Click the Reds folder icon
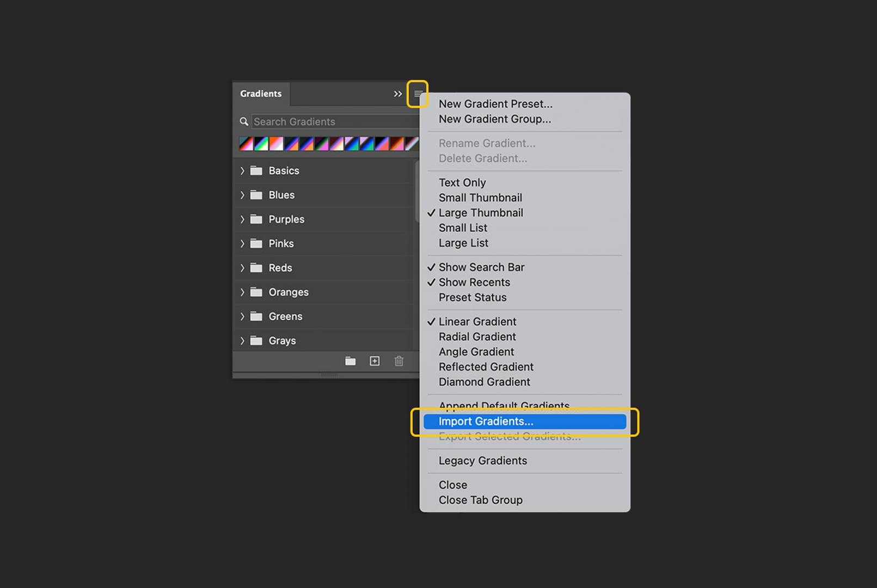Image resolution: width=877 pixels, height=588 pixels. [256, 267]
